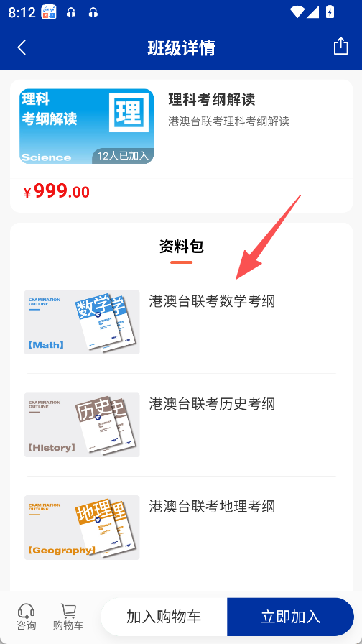Viewport: 362px width, 644px height.
Task: Open 港澳台联考地理考纲 item
Action: 212,507
